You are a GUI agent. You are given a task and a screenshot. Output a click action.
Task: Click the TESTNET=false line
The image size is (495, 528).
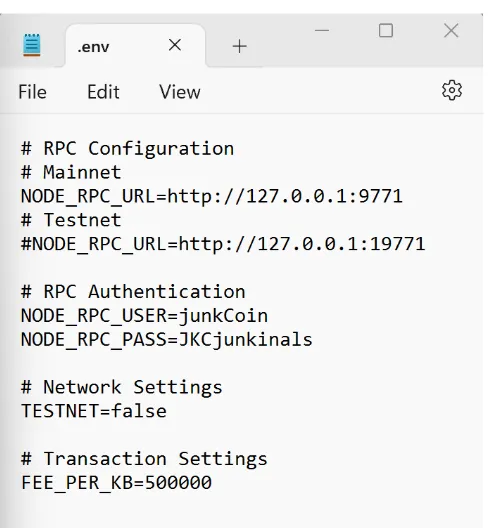[94, 411]
